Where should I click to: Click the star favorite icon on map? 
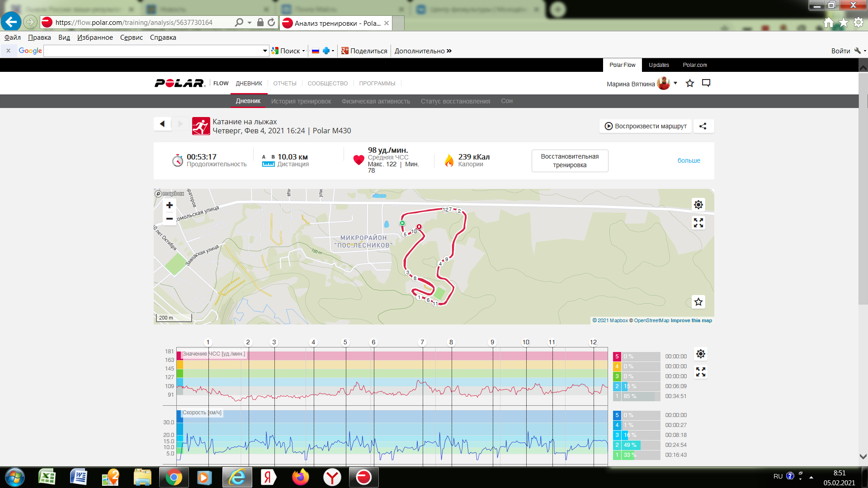click(698, 302)
